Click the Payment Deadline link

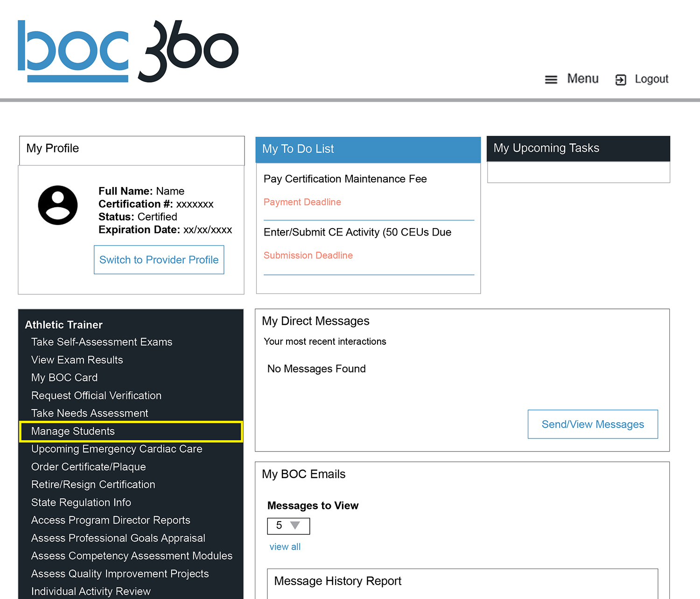point(302,202)
